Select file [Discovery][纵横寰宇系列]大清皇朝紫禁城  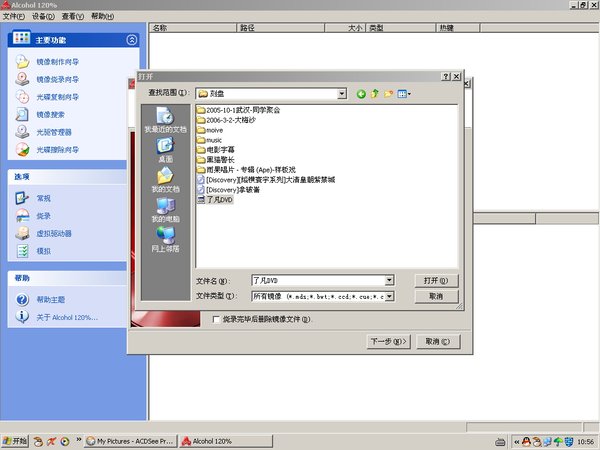(x=266, y=180)
